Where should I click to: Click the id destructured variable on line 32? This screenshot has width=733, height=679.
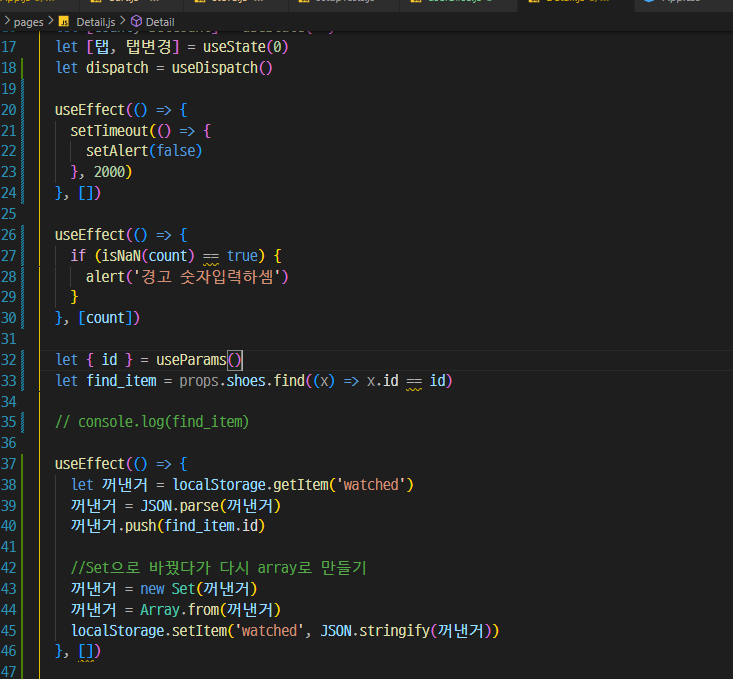click(109, 360)
